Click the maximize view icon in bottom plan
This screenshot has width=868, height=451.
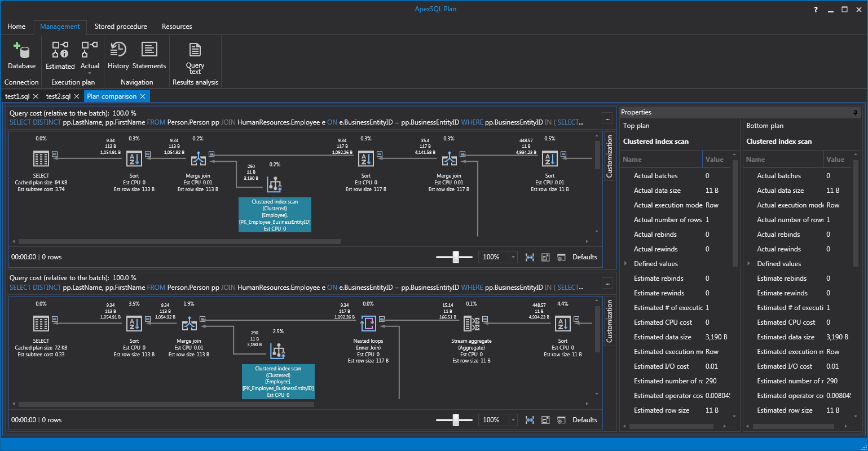[x=545, y=420]
